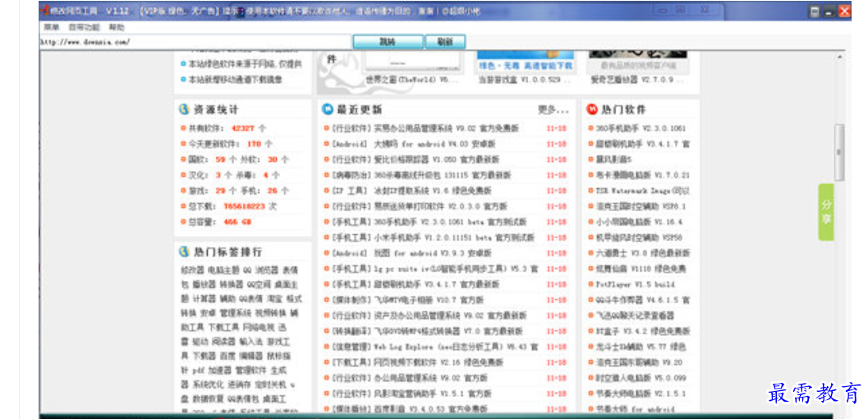
Task: Open 节奏大师电脑版 V2.1.5.1 link
Action: tap(641, 394)
